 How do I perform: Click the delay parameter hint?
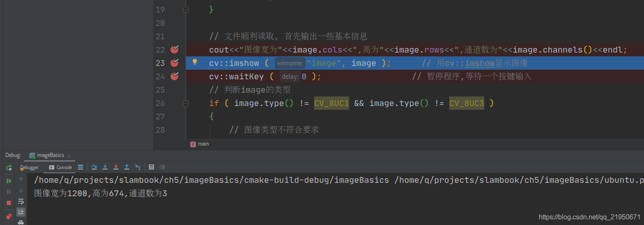tap(290, 76)
